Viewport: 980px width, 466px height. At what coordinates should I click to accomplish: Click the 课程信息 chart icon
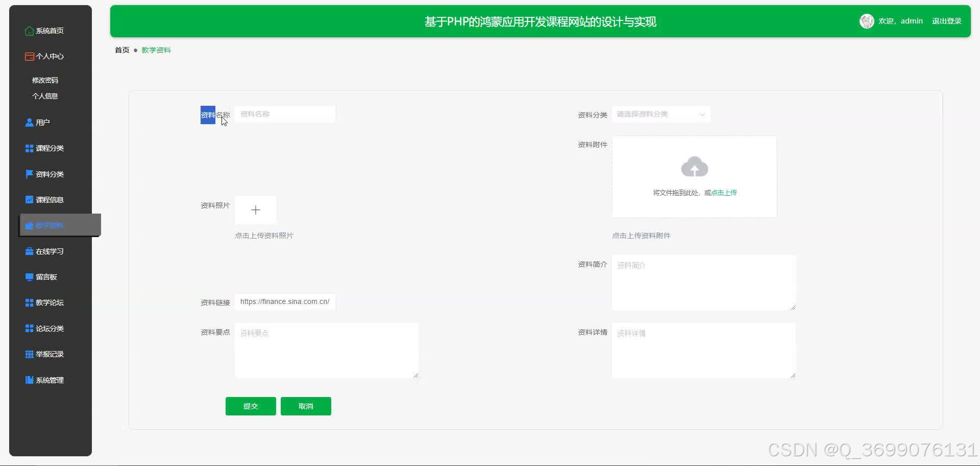(x=30, y=200)
